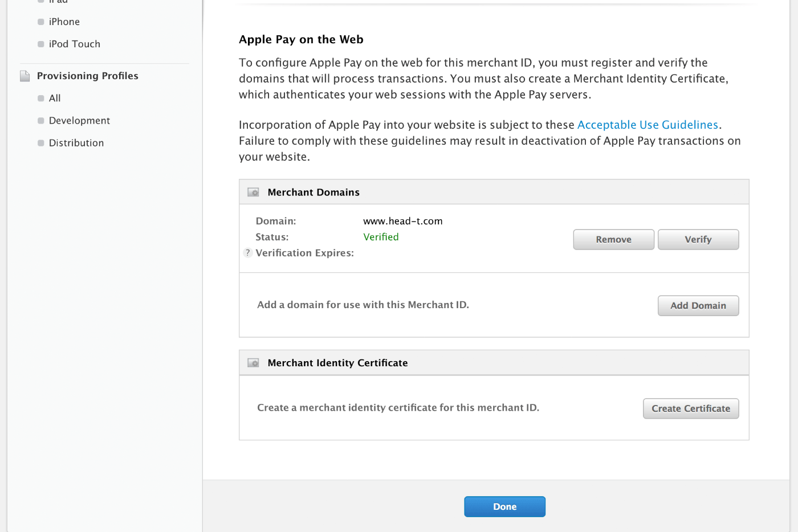Remove the www.head-t.com domain
This screenshot has height=532, width=798.
pyautogui.click(x=613, y=240)
